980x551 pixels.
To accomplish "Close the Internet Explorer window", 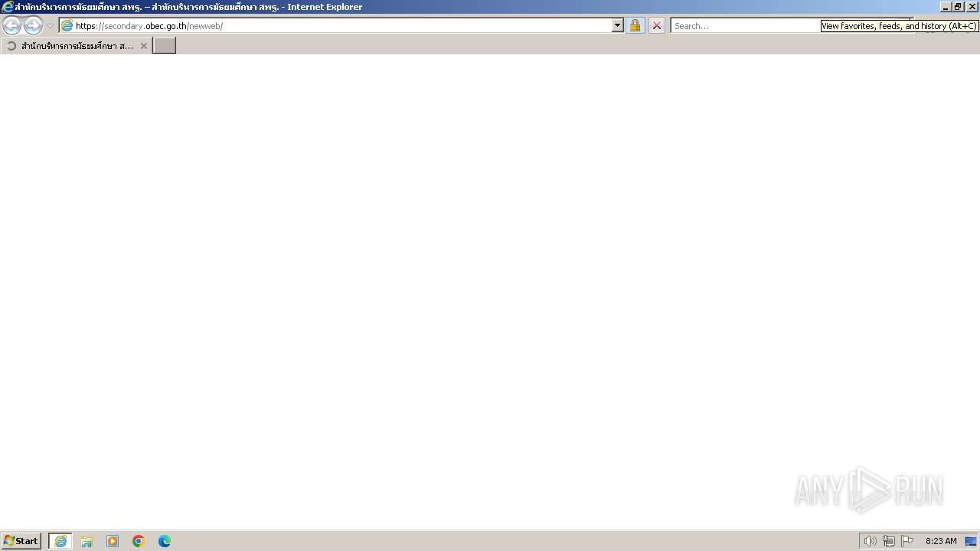I will (971, 7).
